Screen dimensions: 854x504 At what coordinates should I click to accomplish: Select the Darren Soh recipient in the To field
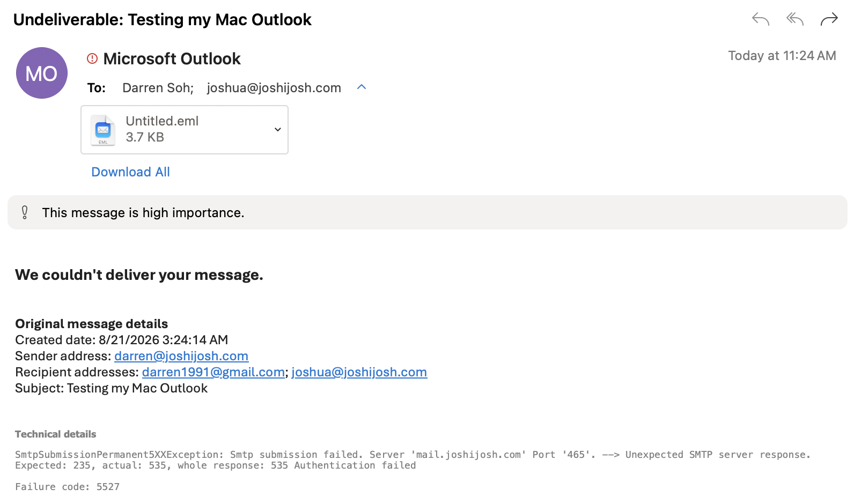158,88
